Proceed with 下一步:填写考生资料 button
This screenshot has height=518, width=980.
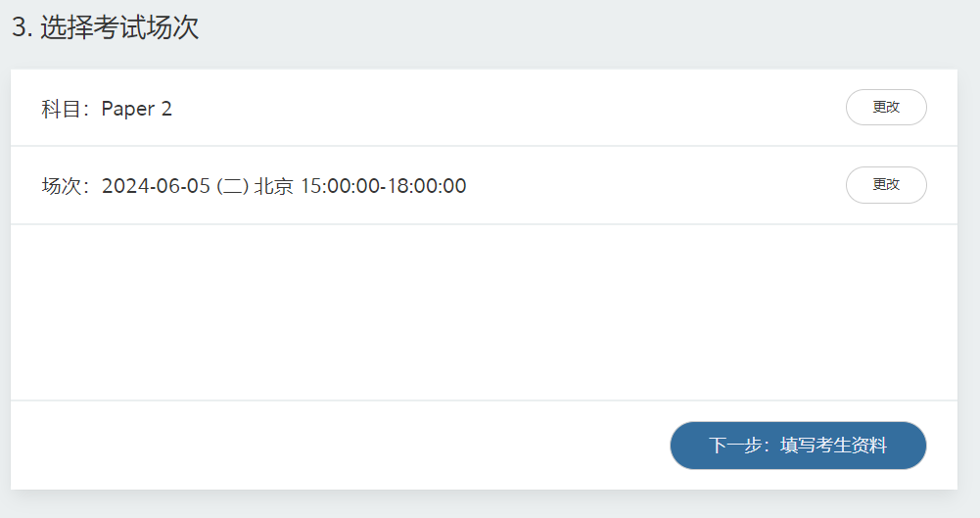[798, 446]
